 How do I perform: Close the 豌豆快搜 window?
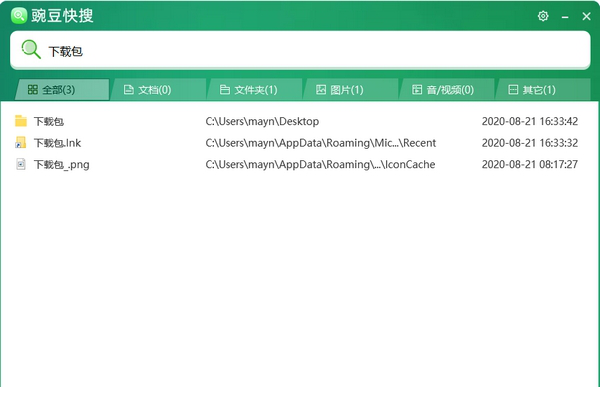pos(585,16)
